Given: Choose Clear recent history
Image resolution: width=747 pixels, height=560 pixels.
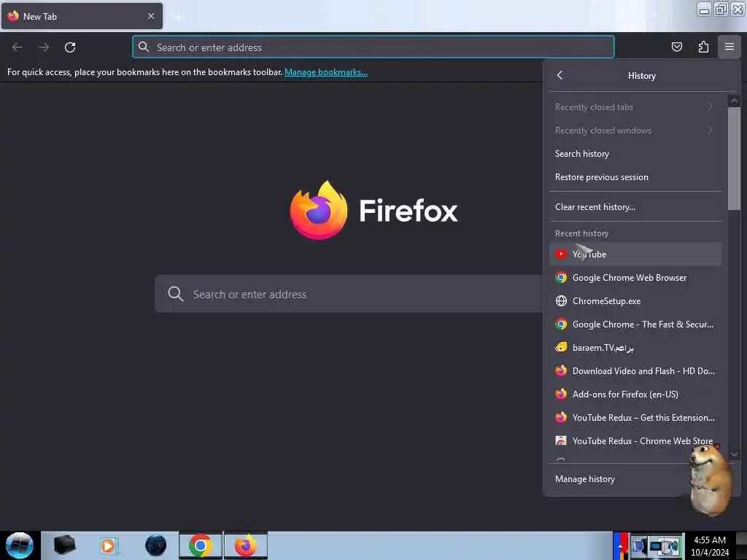Looking at the screenshot, I should [x=635, y=207].
